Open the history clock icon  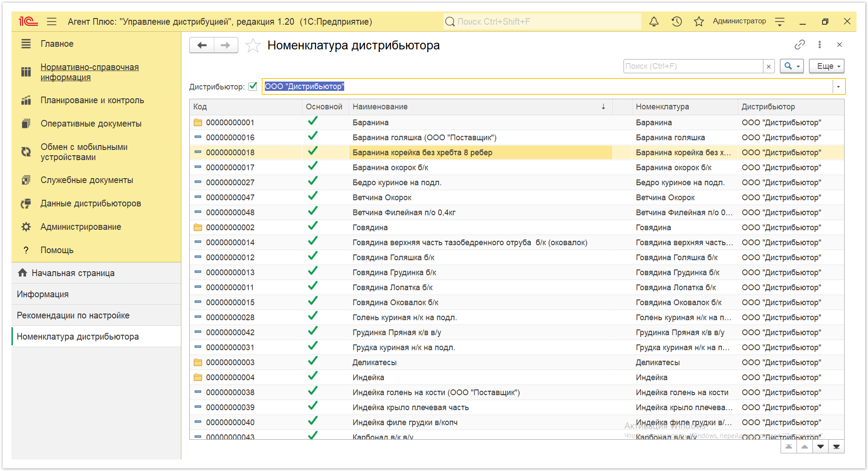(x=676, y=21)
